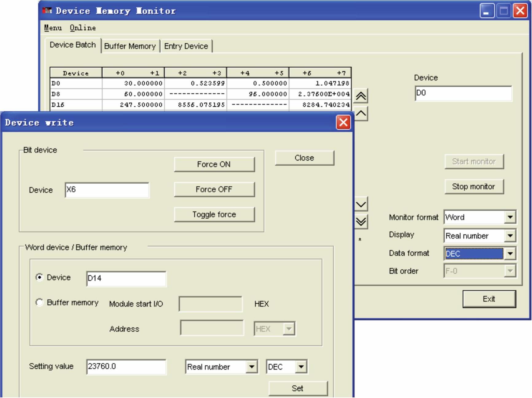The image size is (532, 398).
Task: Click the page-down double arrow icon
Action: click(x=361, y=221)
